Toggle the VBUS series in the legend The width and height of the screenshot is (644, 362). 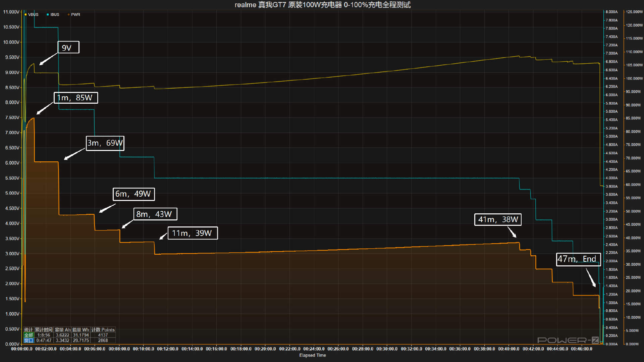(x=32, y=14)
